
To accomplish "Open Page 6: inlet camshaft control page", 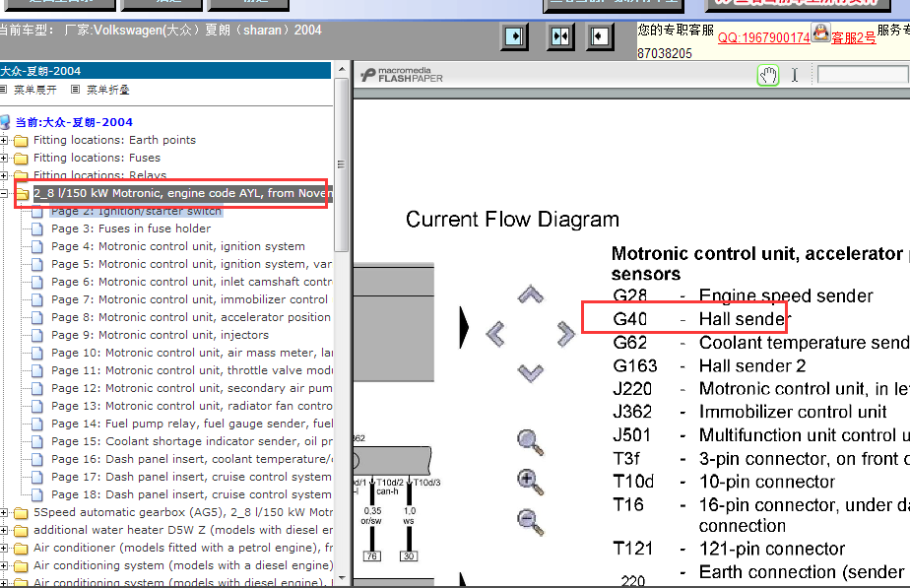I will click(x=191, y=282).
